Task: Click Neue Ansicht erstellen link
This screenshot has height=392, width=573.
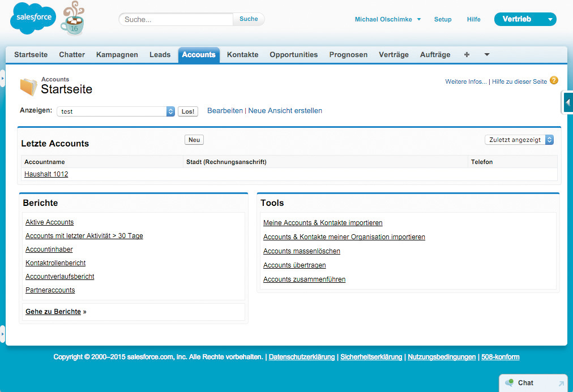Action: [x=285, y=111]
